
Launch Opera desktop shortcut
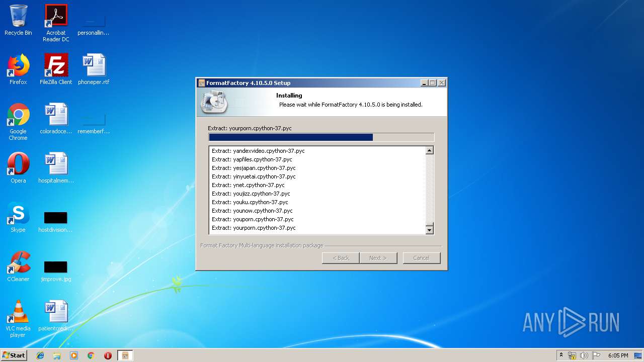click(x=18, y=168)
